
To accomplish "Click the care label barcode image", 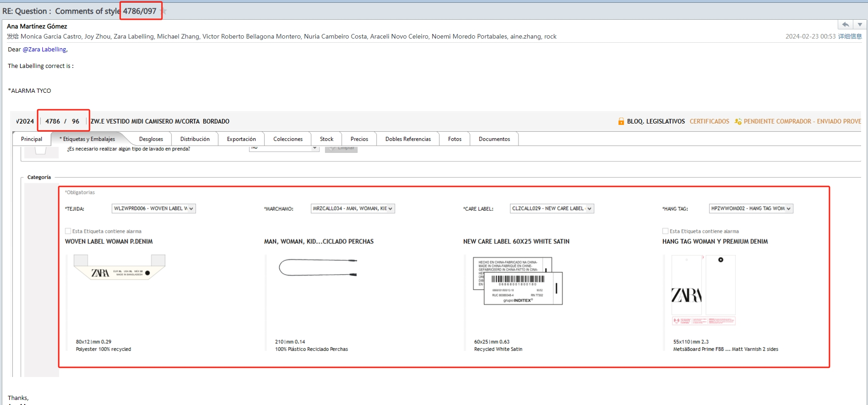I will 517,281.
